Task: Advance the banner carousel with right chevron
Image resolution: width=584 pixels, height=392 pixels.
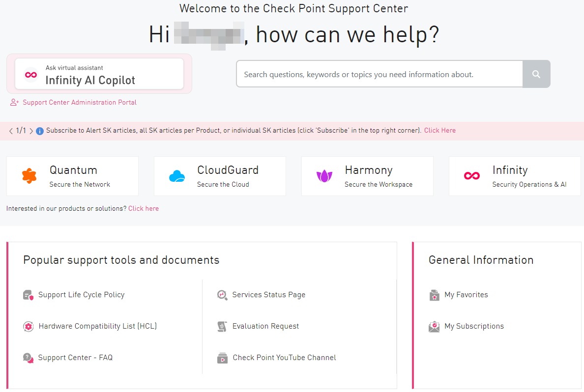Action: point(31,131)
